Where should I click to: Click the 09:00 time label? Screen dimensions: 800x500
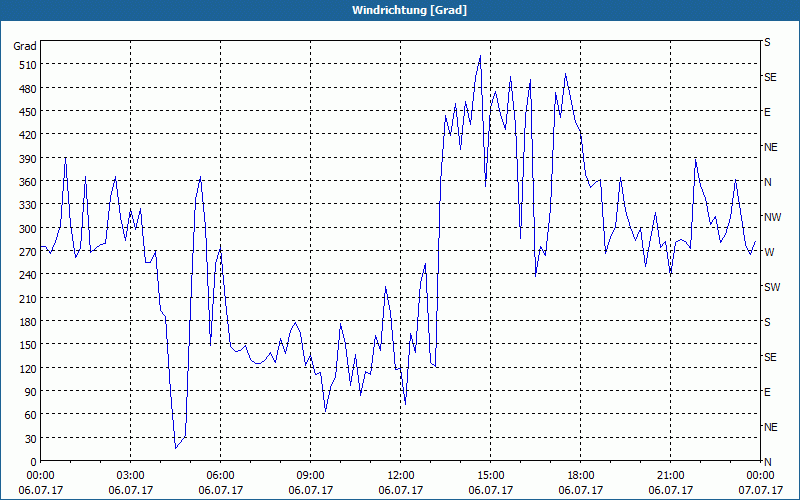pos(311,476)
